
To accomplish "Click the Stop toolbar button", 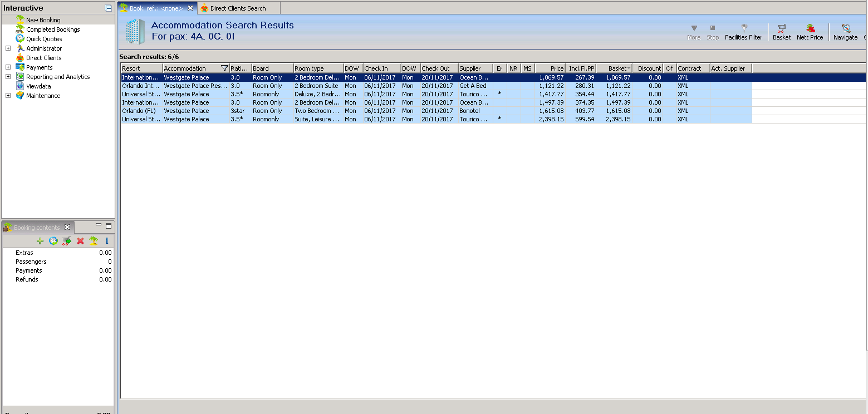I will 713,32.
